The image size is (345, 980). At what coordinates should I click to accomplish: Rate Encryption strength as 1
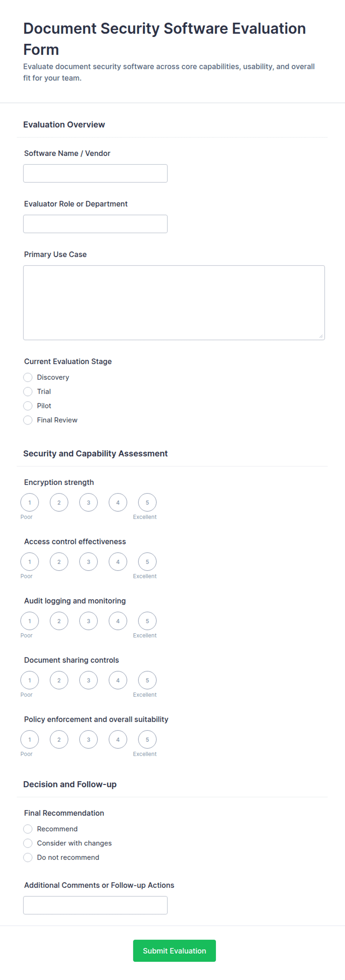click(x=30, y=502)
